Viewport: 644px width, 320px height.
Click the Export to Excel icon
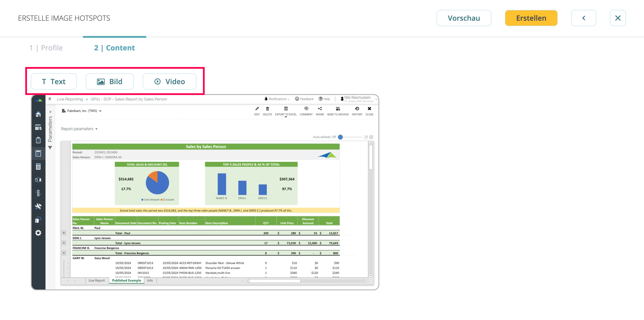click(286, 109)
